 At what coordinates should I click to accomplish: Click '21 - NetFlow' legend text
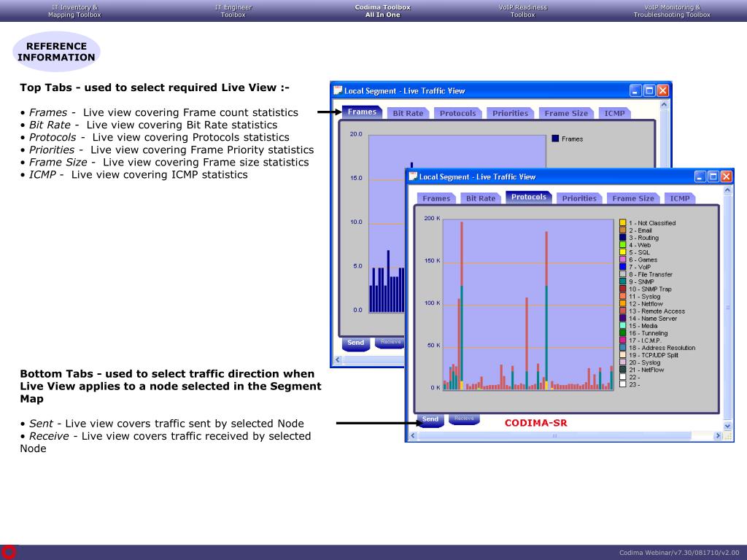[646, 370]
